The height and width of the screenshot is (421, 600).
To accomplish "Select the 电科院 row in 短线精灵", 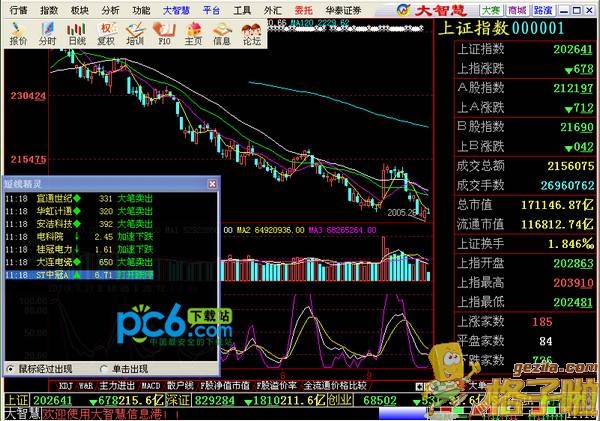I will pyautogui.click(x=79, y=237).
